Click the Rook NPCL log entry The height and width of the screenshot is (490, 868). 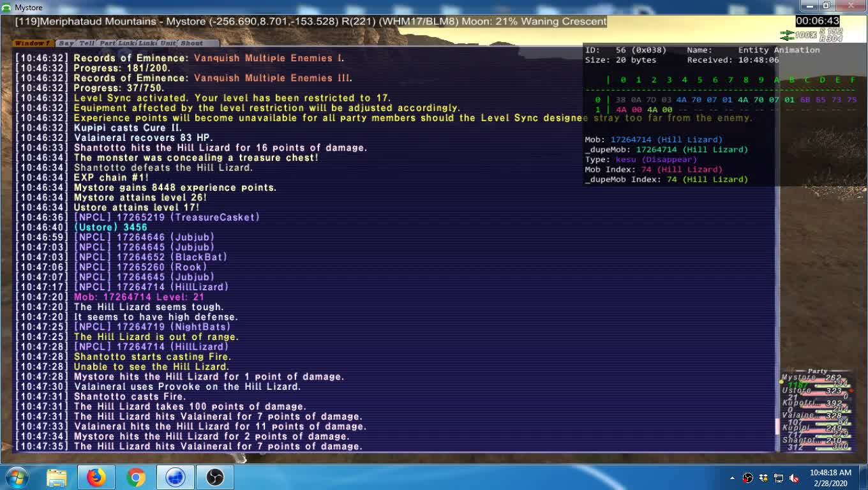[x=111, y=267]
